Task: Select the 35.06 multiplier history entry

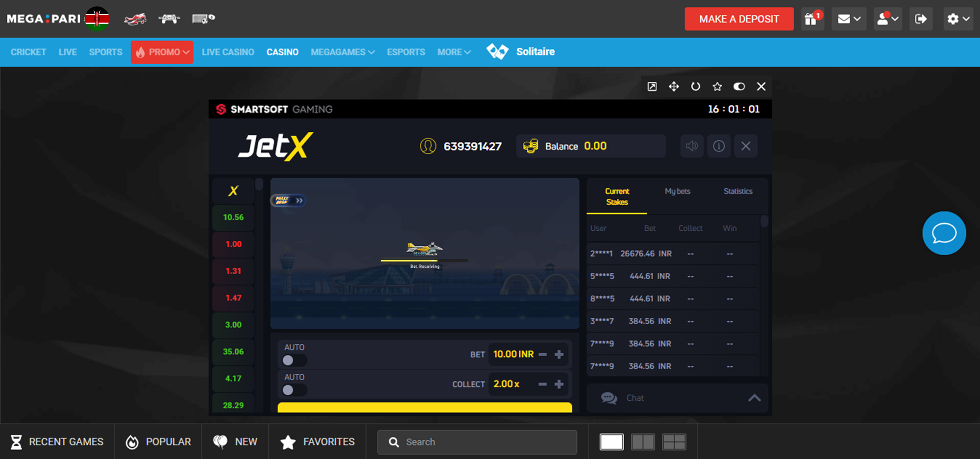Action: click(x=233, y=351)
